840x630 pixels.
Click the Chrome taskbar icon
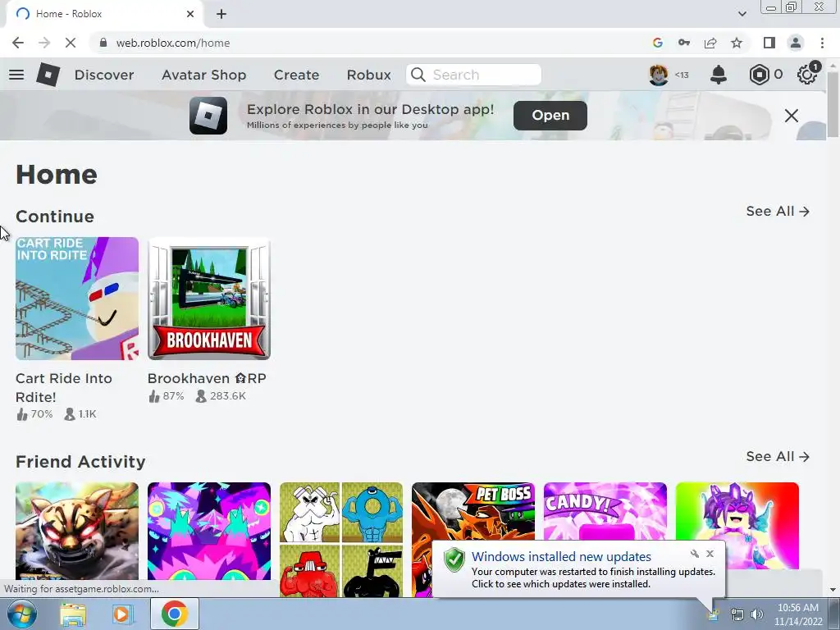[x=175, y=614]
